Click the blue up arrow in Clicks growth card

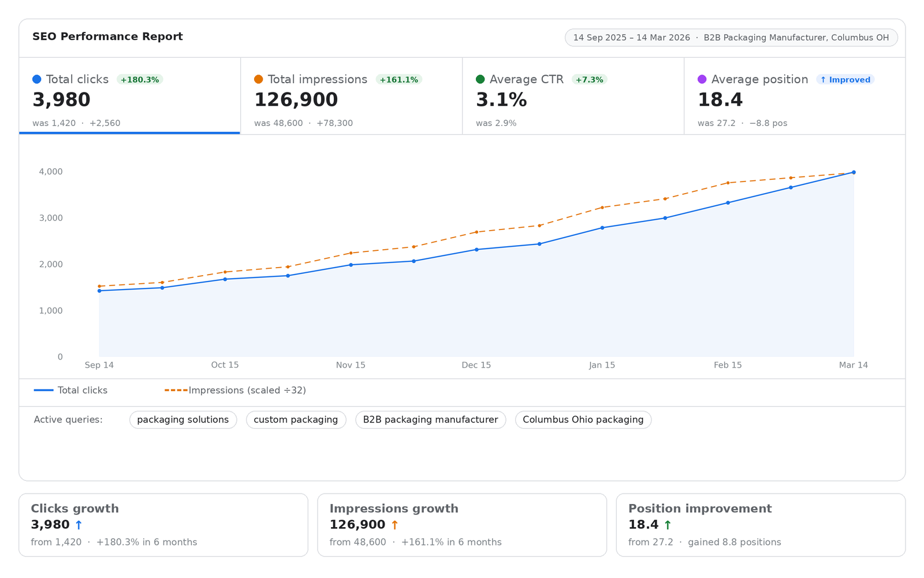(x=78, y=525)
